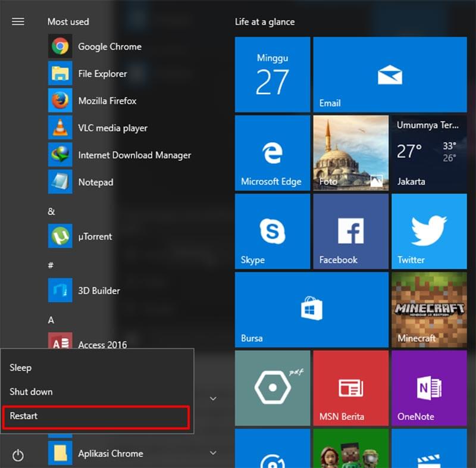
Task: Launch Notepad icon
Action: click(x=60, y=182)
